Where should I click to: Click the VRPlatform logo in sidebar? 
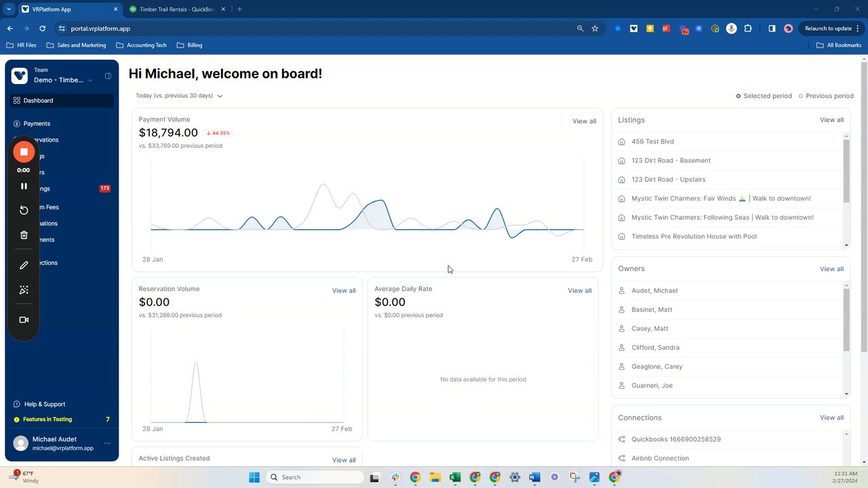pyautogui.click(x=20, y=75)
